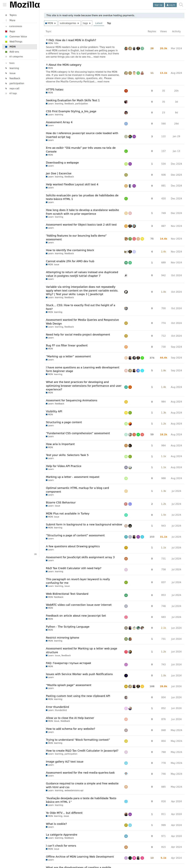Click the search magnifier icon in header
Image resolution: width=186 pixels, height=868 pixels.
181,5
